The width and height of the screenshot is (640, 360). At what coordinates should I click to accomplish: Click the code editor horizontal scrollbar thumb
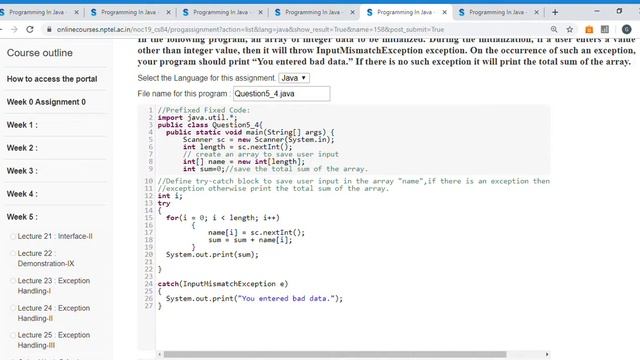click(335, 354)
